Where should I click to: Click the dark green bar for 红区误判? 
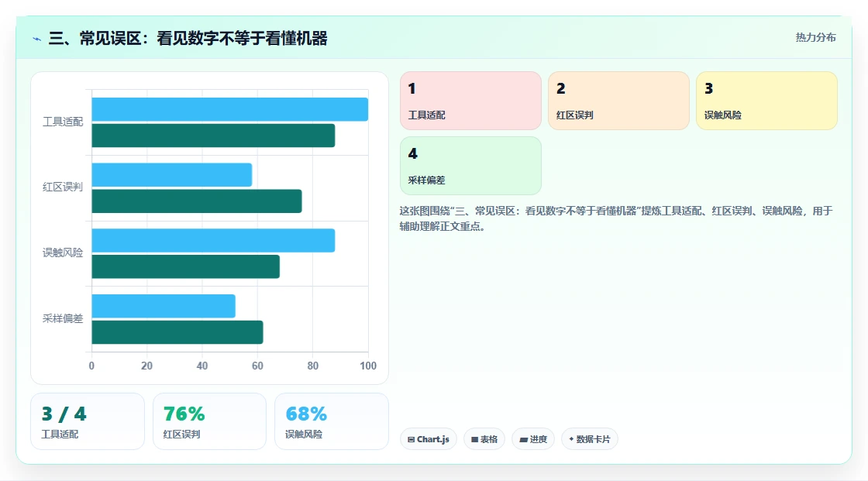[197, 201]
